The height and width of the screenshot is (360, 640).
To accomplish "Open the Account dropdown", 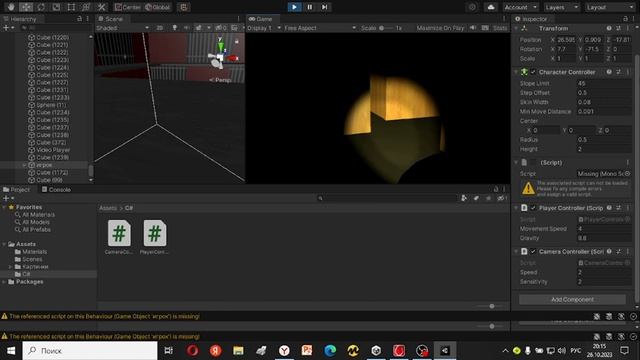I will tap(520, 7).
